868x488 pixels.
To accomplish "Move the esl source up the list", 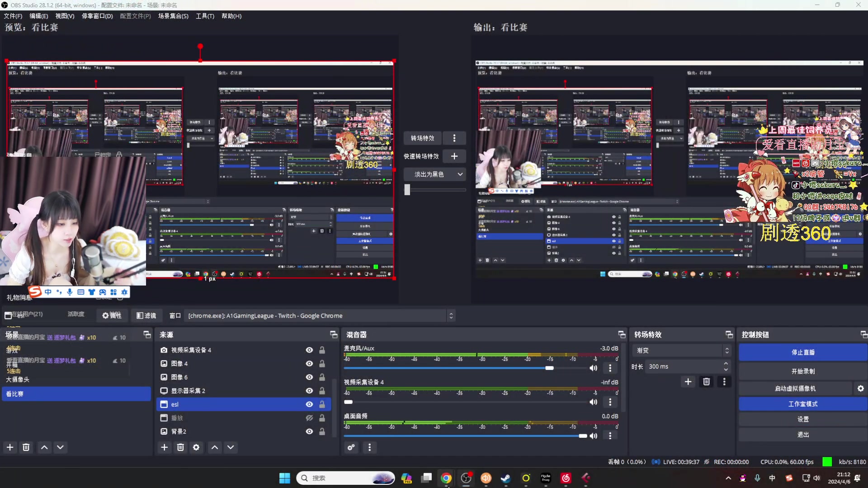I will (x=214, y=447).
